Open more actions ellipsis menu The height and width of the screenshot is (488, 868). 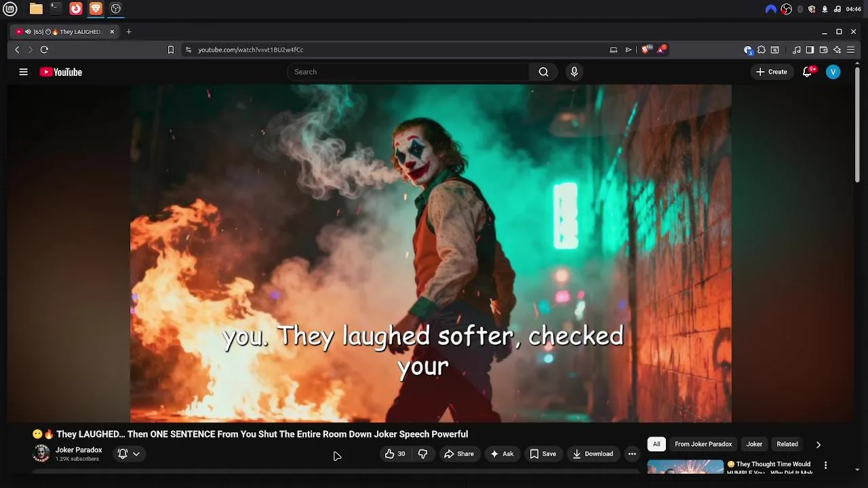click(x=632, y=454)
